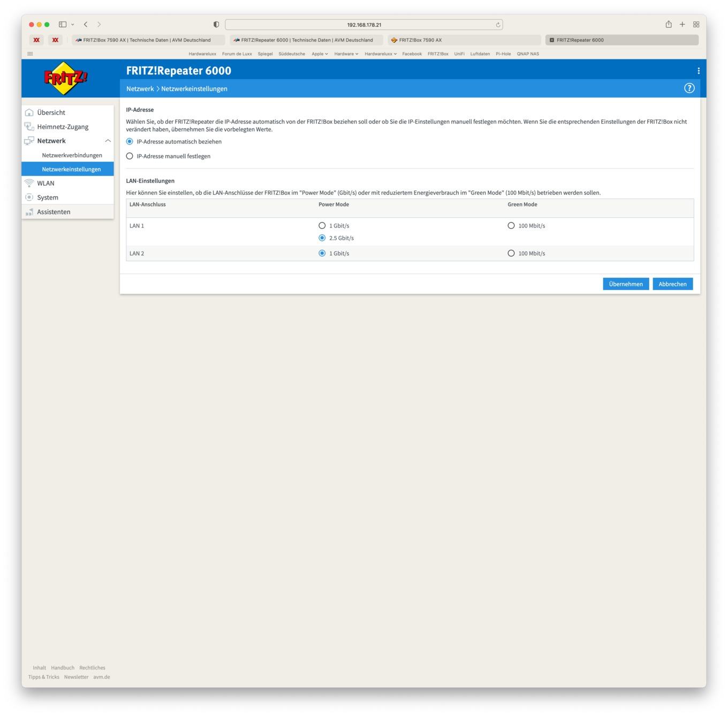
Task: Open the Übersicht menu entry
Action: point(51,112)
